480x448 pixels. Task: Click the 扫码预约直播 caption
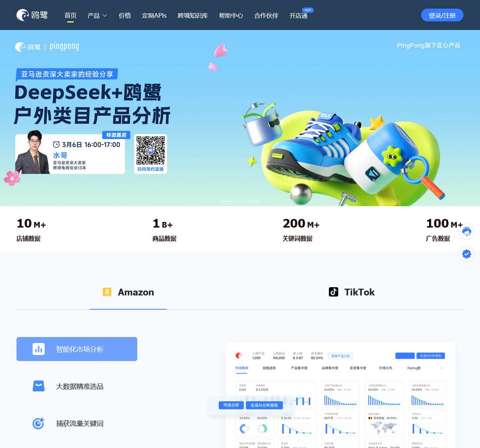click(x=150, y=169)
